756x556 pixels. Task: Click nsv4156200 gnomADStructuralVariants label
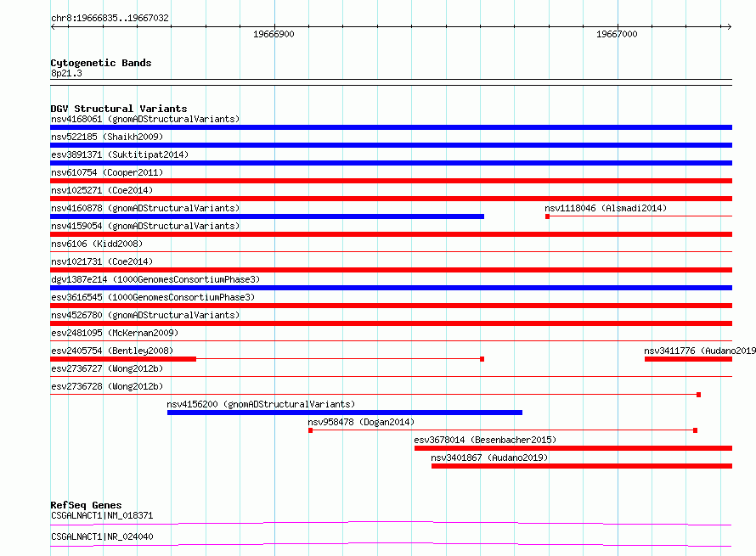point(261,404)
